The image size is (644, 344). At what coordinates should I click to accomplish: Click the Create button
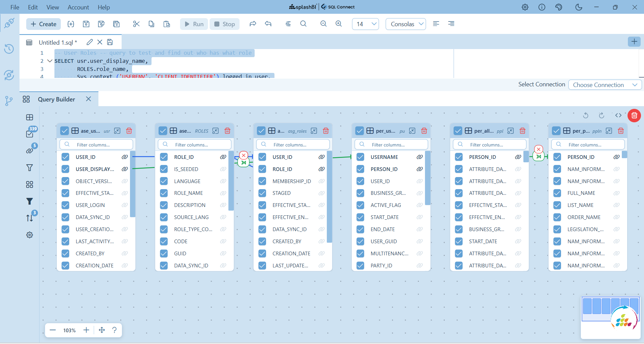click(x=44, y=24)
